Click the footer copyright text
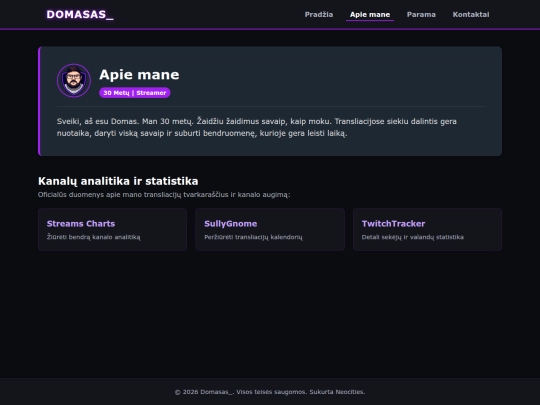 click(x=270, y=392)
